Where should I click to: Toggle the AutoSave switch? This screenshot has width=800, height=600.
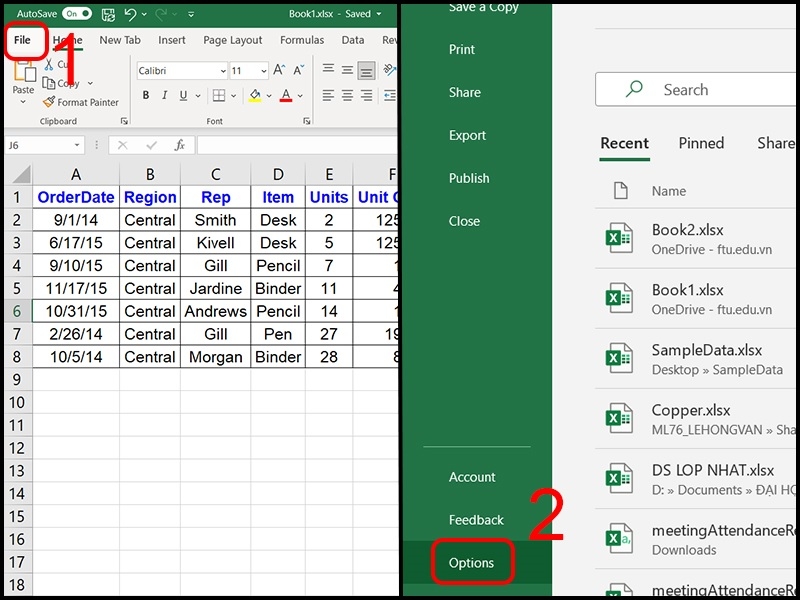(77, 14)
